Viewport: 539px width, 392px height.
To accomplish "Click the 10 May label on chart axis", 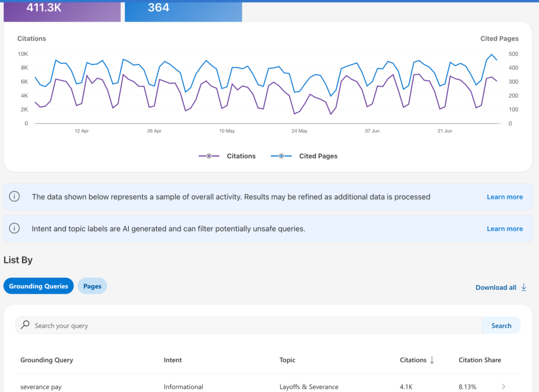I will (227, 131).
